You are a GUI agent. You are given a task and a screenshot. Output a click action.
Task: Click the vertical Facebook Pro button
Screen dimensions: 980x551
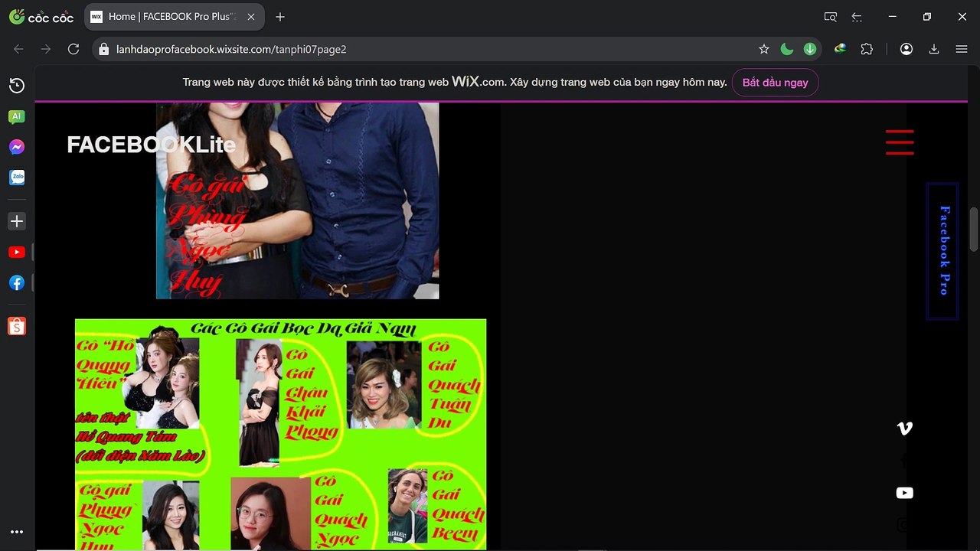942,251
